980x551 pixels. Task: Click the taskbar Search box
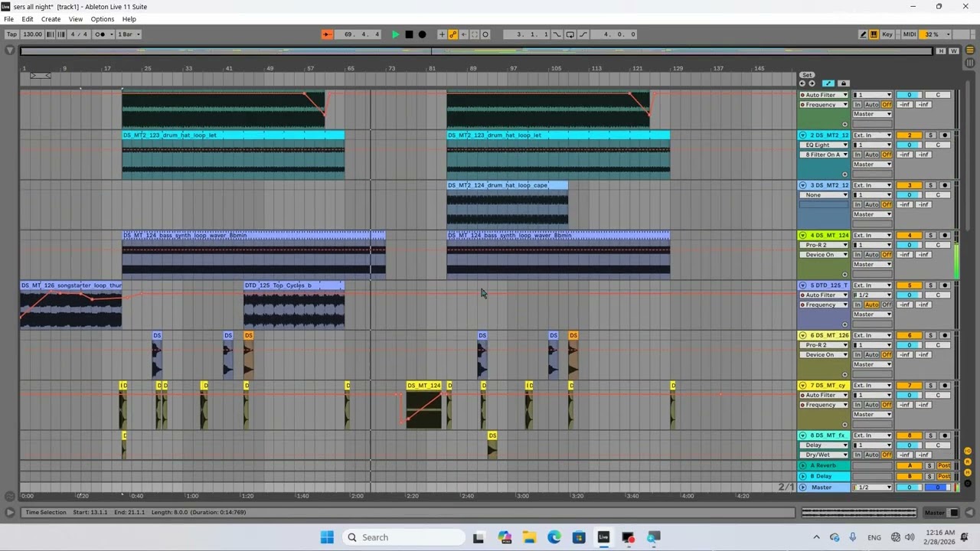[x=403, y=537]
